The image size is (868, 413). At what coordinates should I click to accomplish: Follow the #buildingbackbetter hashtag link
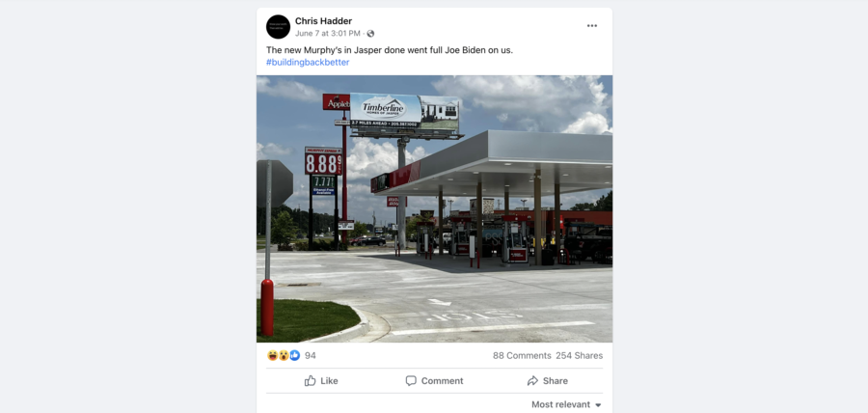click(x=308, y=62)
